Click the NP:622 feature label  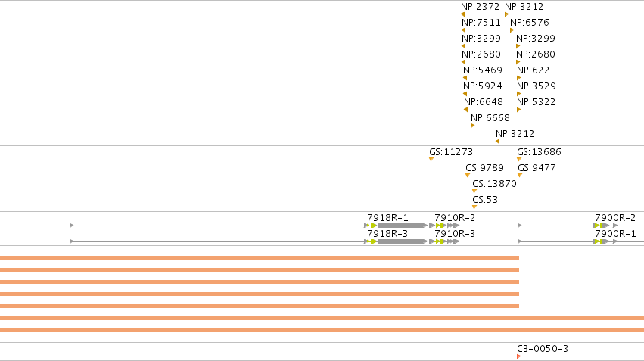click(533, 70)
